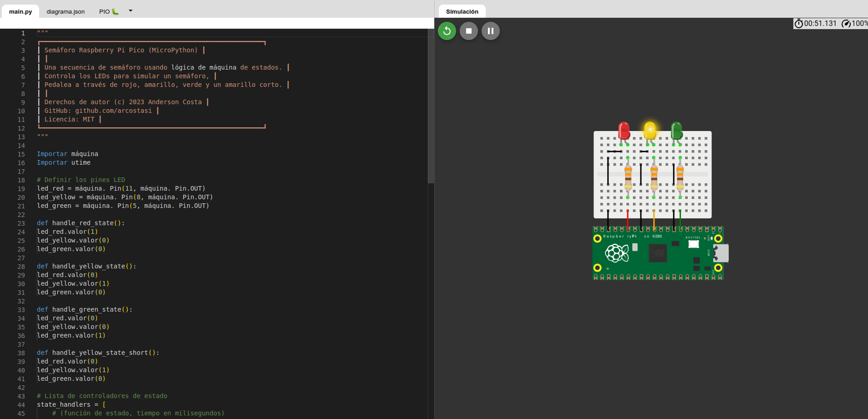Viewport: 868px width, 419px height.
Task: Click the lit yellow LED
Action: pyautogui.click(x=650, y=131)
